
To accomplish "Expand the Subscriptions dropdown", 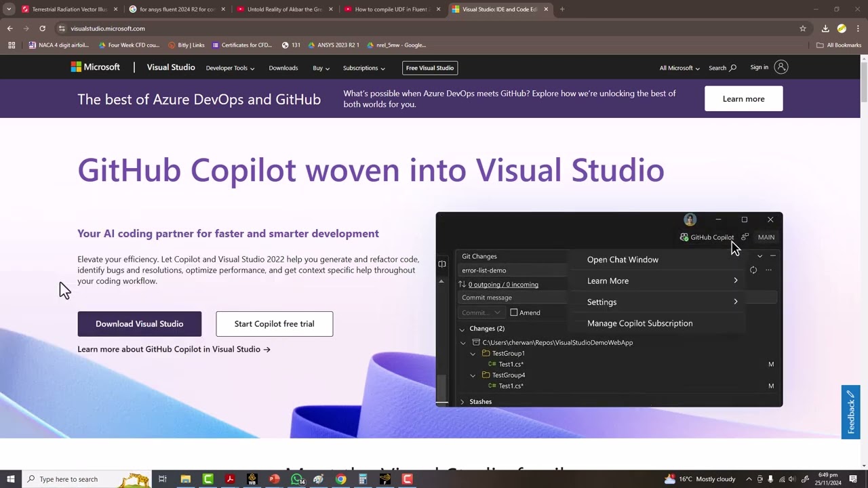I will point(363,68).
